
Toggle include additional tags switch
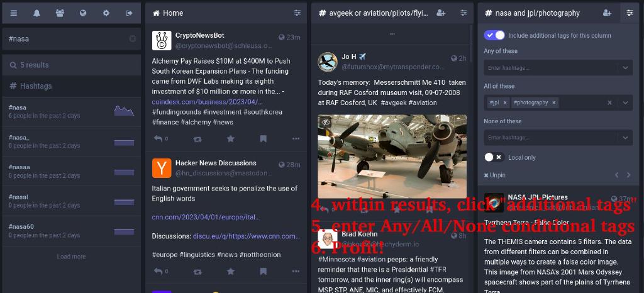pyautogui.click(x=494, y=35)
